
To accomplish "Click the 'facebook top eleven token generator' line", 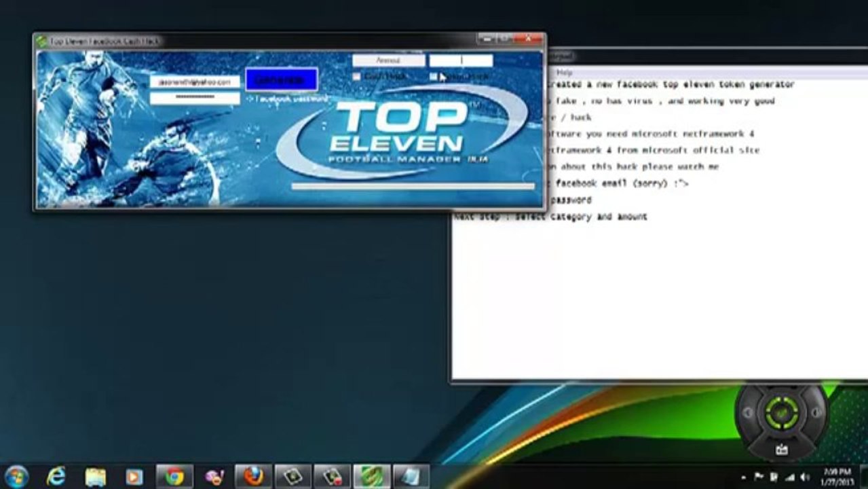I will pos(672,84).
